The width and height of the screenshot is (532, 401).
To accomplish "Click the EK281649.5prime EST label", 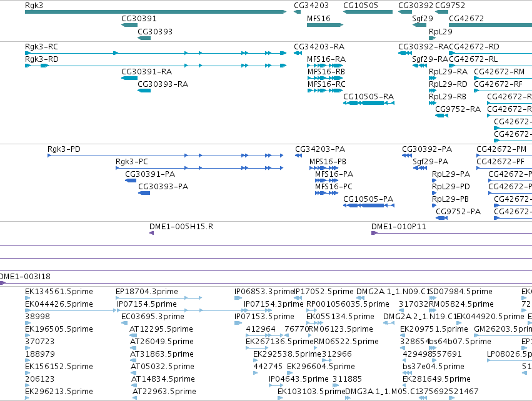I will pyautogui.click(x=436, y=379).
